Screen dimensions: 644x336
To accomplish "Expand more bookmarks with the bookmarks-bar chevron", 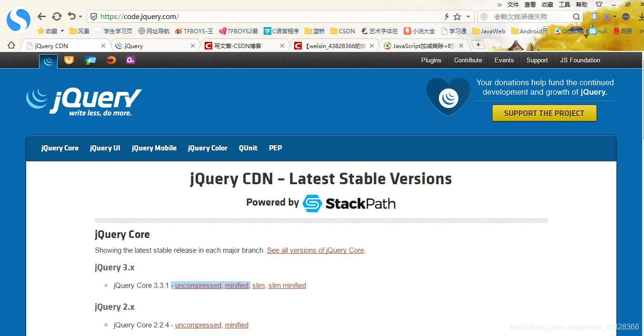I will coord(641,31).
